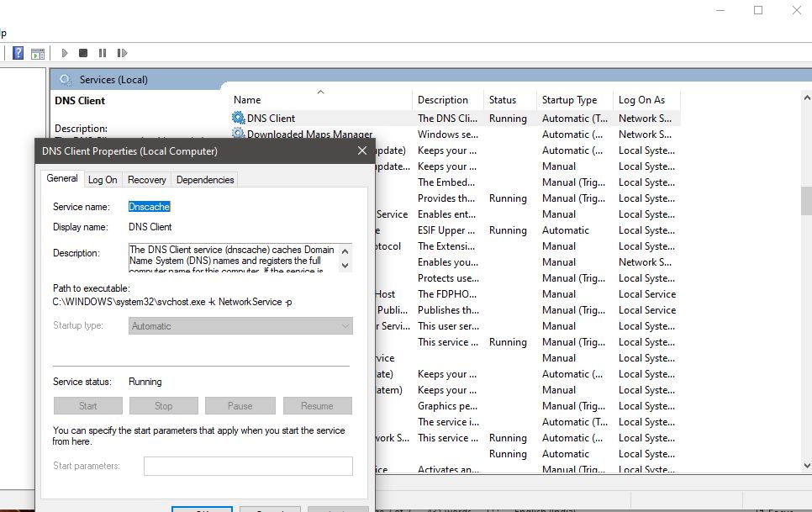Open the Properties sheet toolbar icon
812x512 pixels.
pyautogui.click(x=38, y=53)
